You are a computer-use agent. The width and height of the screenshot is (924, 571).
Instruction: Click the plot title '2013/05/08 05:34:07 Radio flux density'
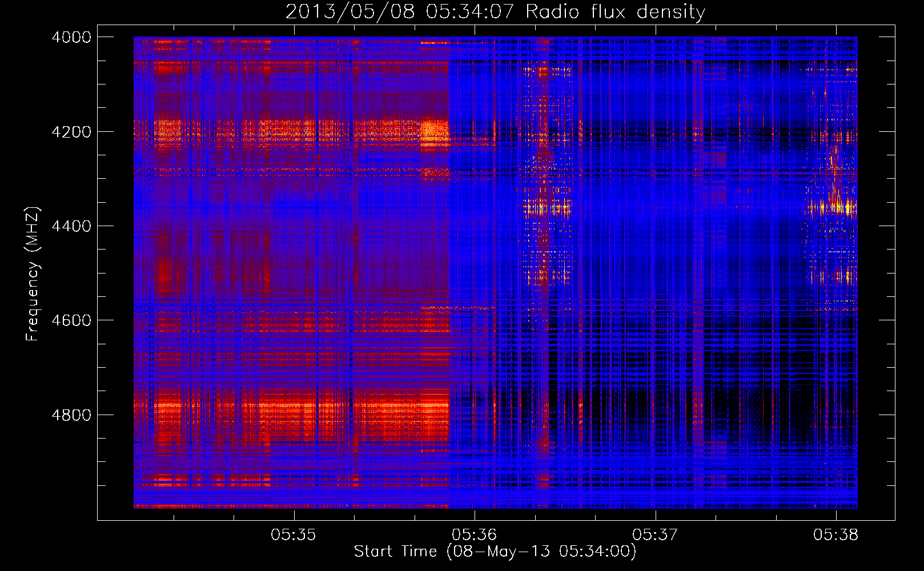tap(495, 11)
